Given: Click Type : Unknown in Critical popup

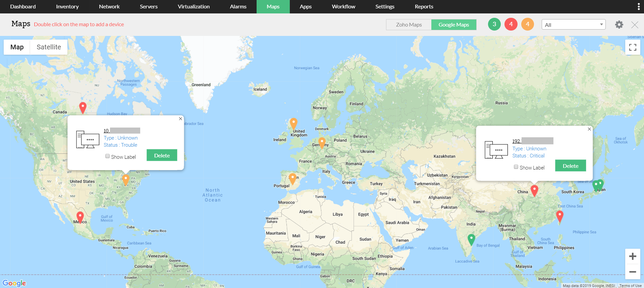Looking at the screenshot, I should click(529, 149).
